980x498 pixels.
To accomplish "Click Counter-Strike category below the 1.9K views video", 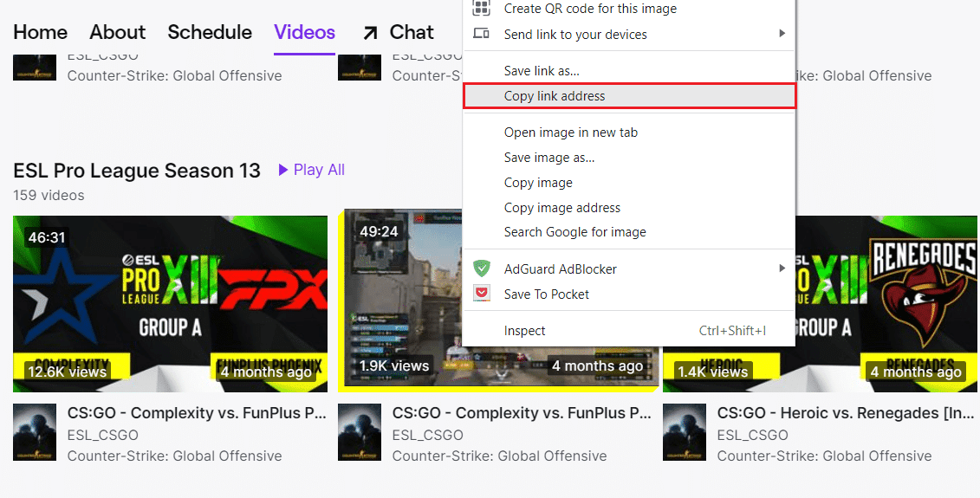I will click(x=499, y=456).
